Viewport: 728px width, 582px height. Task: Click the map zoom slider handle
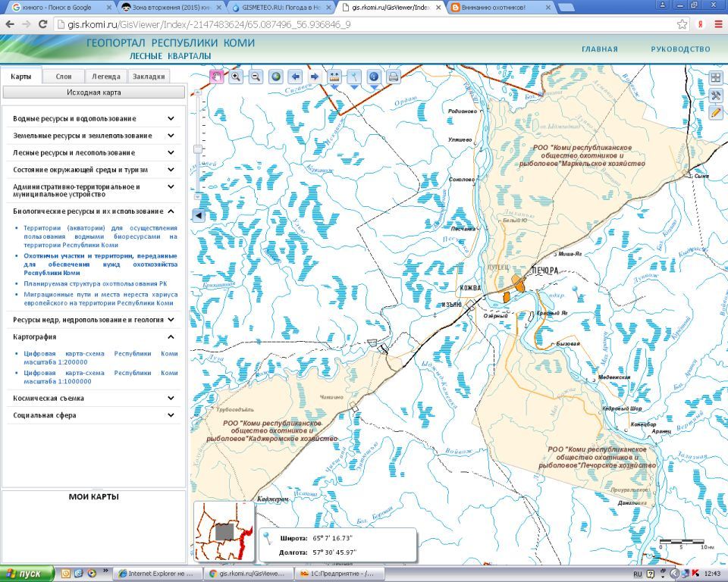tap(198, 149)
